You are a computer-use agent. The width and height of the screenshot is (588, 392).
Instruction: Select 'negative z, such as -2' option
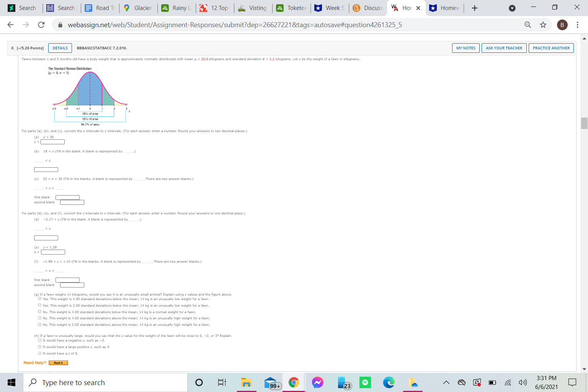coord(40,340)
